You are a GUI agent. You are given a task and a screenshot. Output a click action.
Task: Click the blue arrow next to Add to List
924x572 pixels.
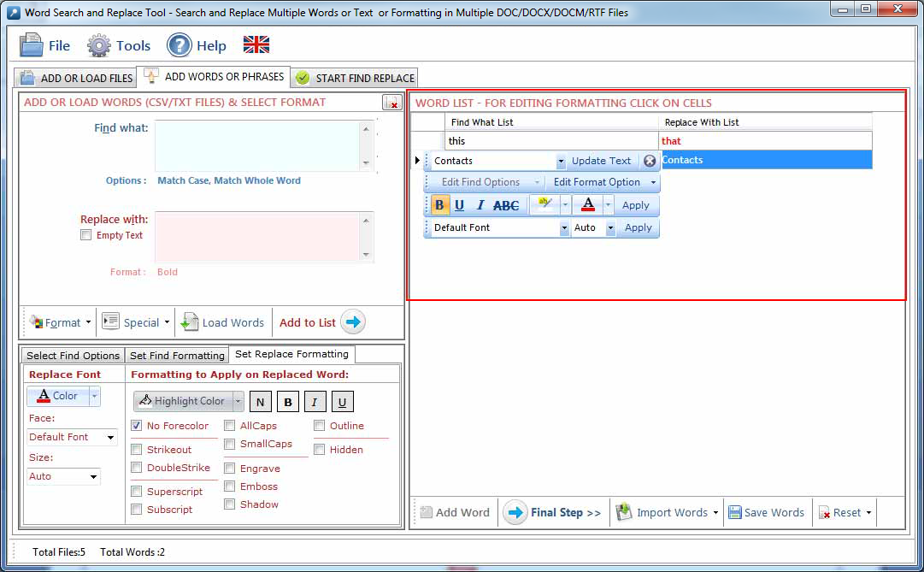pos(353,322)
